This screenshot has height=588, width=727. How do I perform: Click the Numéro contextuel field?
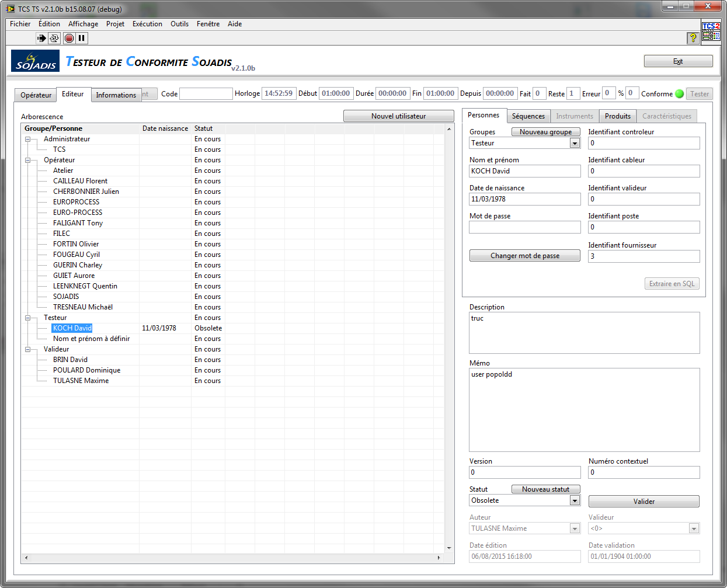643,472
